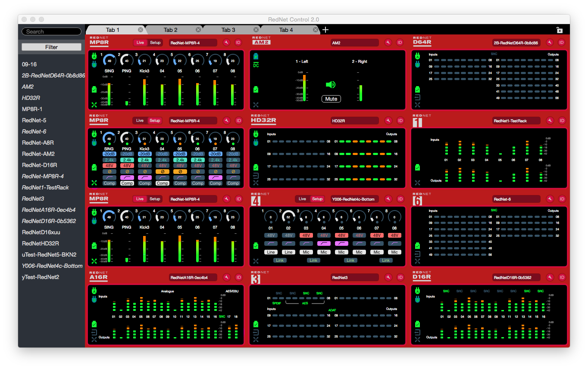
Task: Click the speaker icon on the AM2 card
Action: [331, 85]
